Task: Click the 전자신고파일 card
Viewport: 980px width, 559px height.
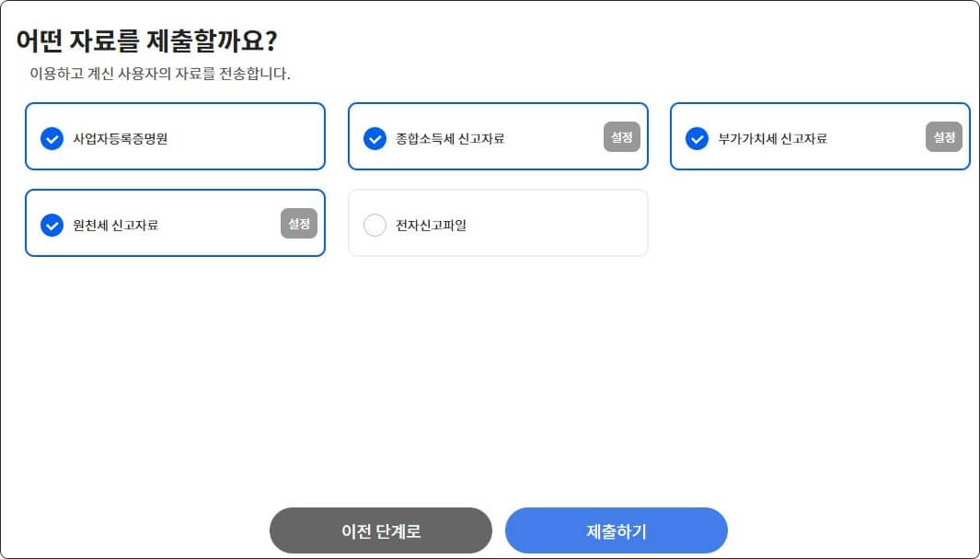Action: tap(498, 223)
